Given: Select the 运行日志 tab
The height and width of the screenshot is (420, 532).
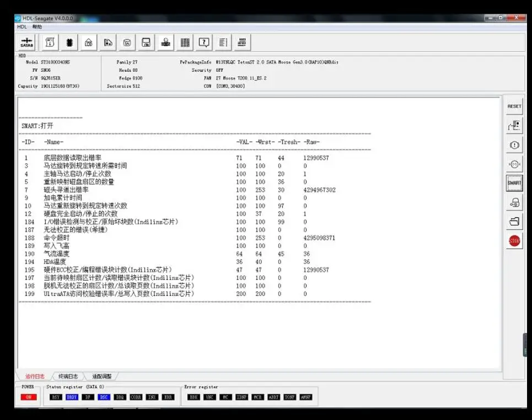Looking at the screenshot, I should (x=35, y=376).
